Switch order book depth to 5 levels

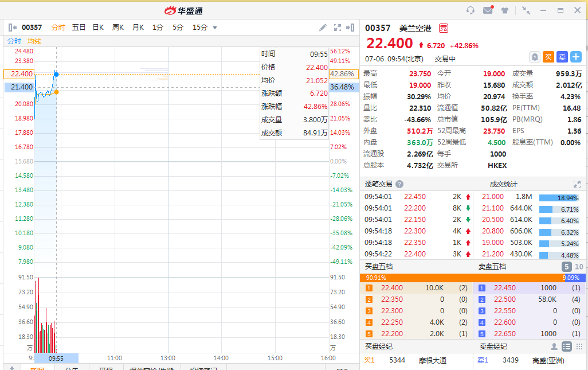[x=566, y=267]
